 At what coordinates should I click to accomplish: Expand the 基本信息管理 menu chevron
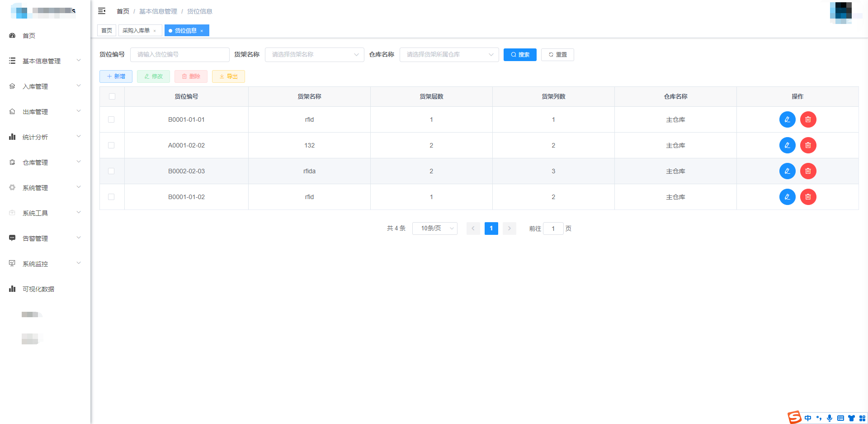[x=79, y=60]
